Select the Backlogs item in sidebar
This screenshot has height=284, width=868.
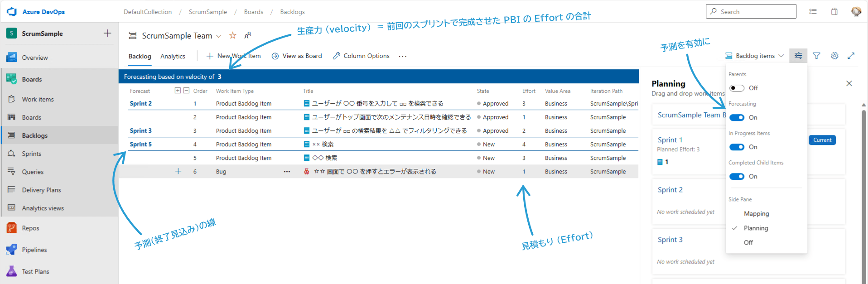point(34,135)
